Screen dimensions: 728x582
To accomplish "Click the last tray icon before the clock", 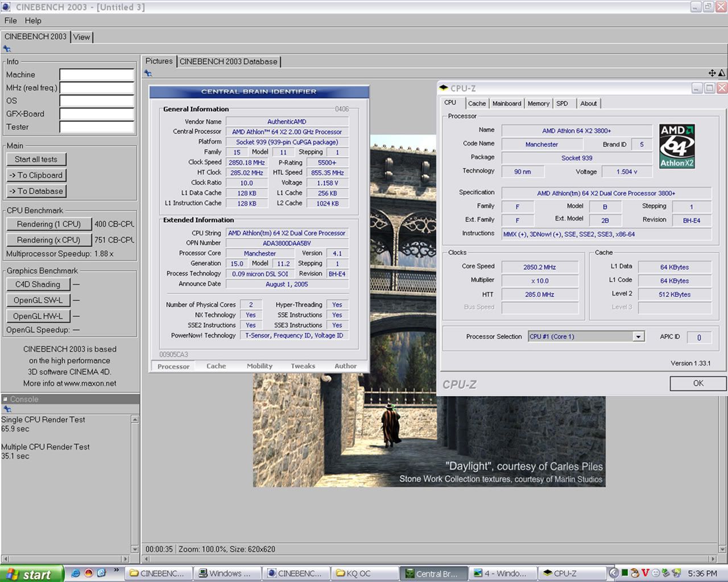I will (676, 573).
